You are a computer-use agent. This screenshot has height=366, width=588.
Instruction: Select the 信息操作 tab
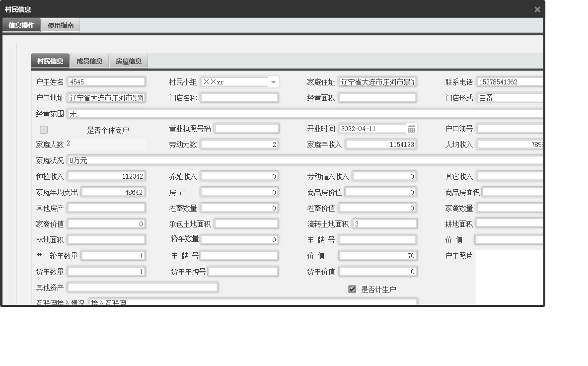(x=21, y=24)
